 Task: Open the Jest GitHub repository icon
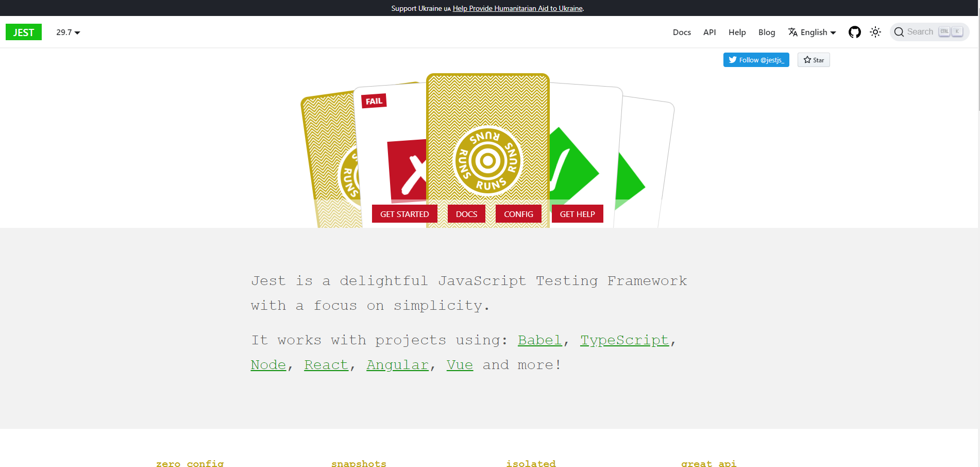[x=855, y=32]
